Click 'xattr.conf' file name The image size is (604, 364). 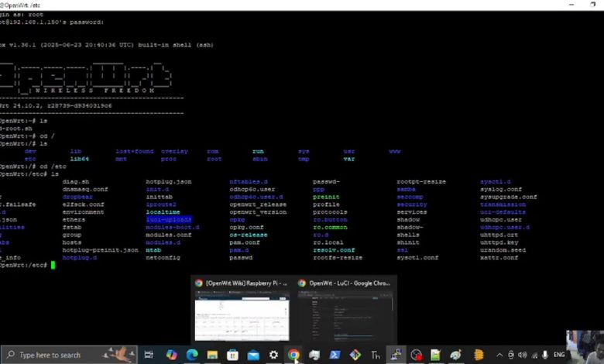click(499, 258)
